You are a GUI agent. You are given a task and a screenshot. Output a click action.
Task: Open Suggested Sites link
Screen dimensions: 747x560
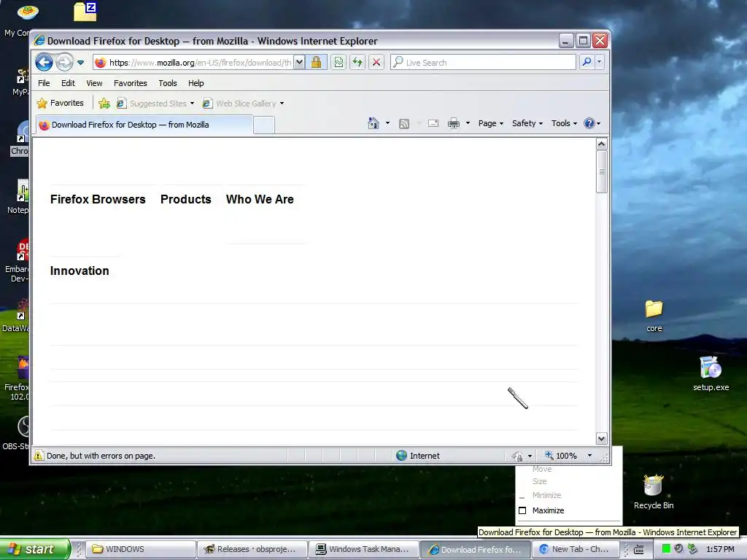[155, 104]
